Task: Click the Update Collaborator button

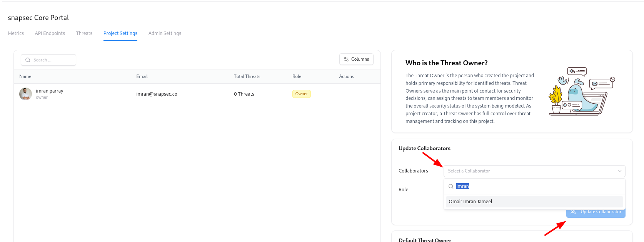Action: click(x=596, y=213)
